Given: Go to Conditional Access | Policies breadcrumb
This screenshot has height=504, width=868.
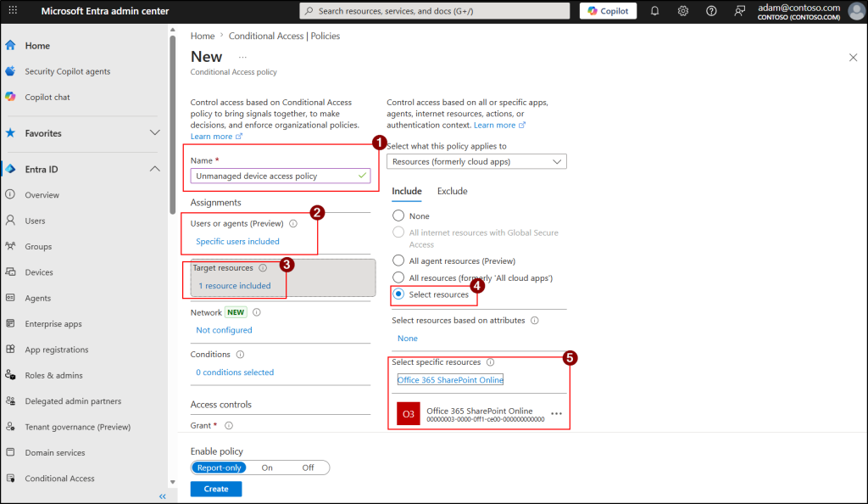Looking at the screenshot, I should click(284, 36).
